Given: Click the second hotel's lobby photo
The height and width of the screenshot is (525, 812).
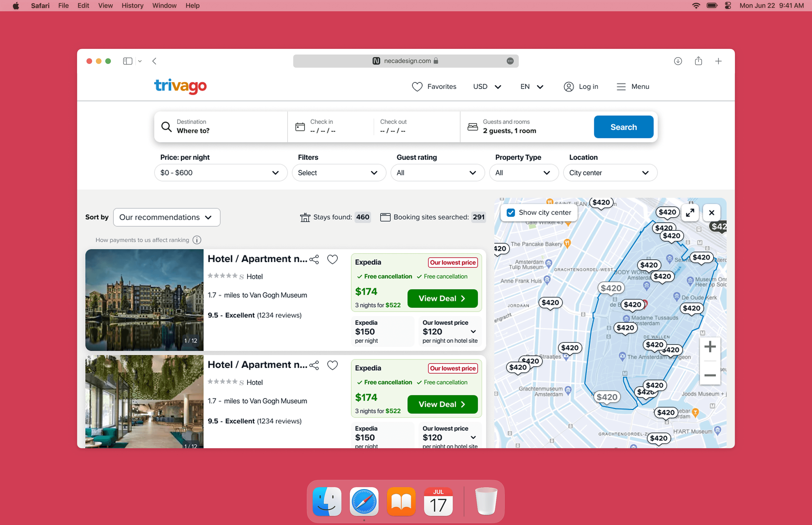Looking at the screenshot, I should (x=144, y=402).
